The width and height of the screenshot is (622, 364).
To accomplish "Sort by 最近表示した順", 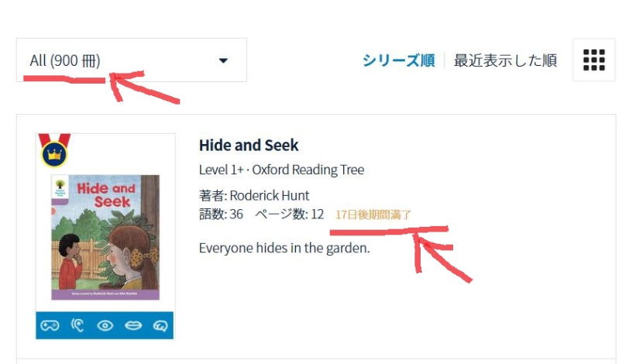I will pos(505,60).
